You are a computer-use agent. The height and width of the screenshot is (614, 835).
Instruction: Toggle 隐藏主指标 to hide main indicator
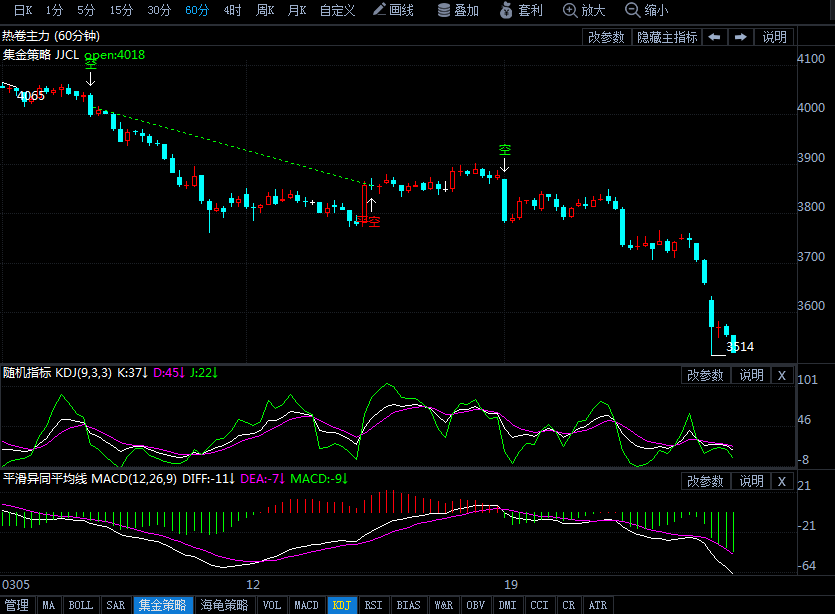coord(667,37)
